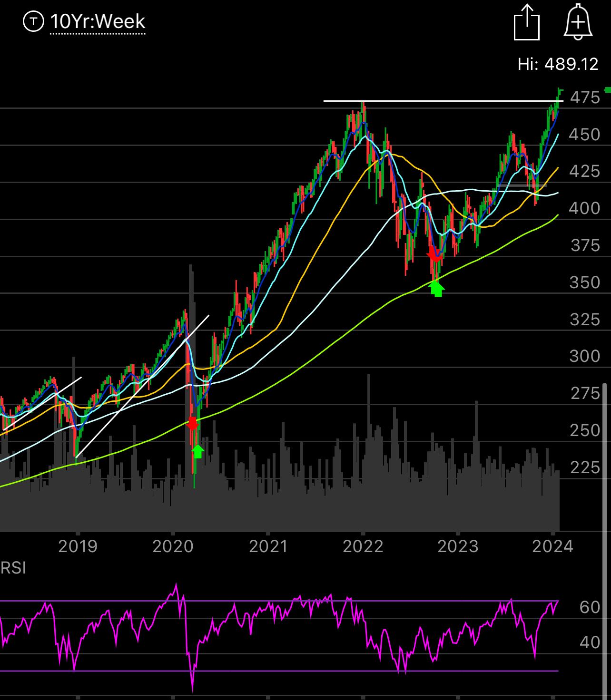Tap the green buy arrow in late 2022

click(437, 288)
